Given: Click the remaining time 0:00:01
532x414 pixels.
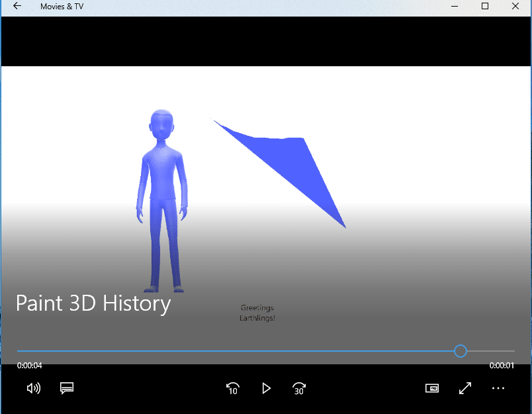Looking at the screenshot, I should 502,366.
